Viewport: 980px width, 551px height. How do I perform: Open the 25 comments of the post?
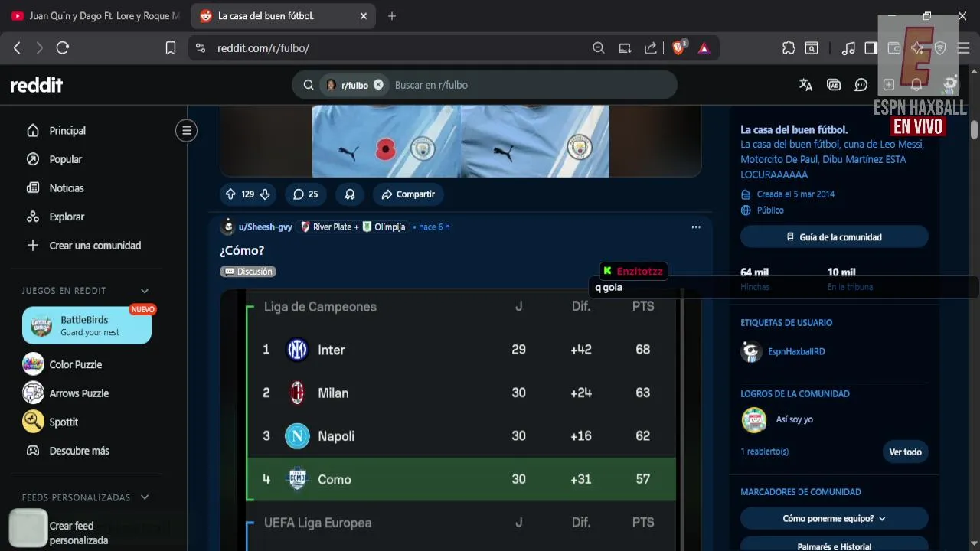click(305, 194)
